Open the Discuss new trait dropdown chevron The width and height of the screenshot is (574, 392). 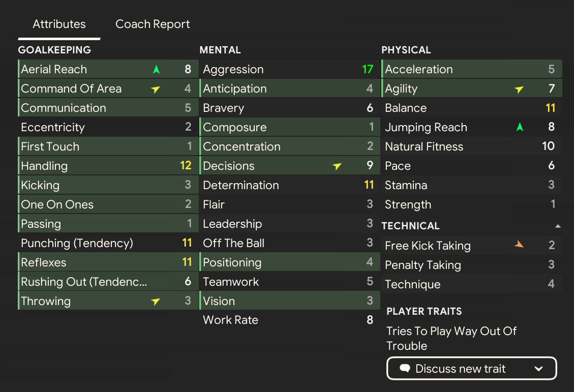539,369
